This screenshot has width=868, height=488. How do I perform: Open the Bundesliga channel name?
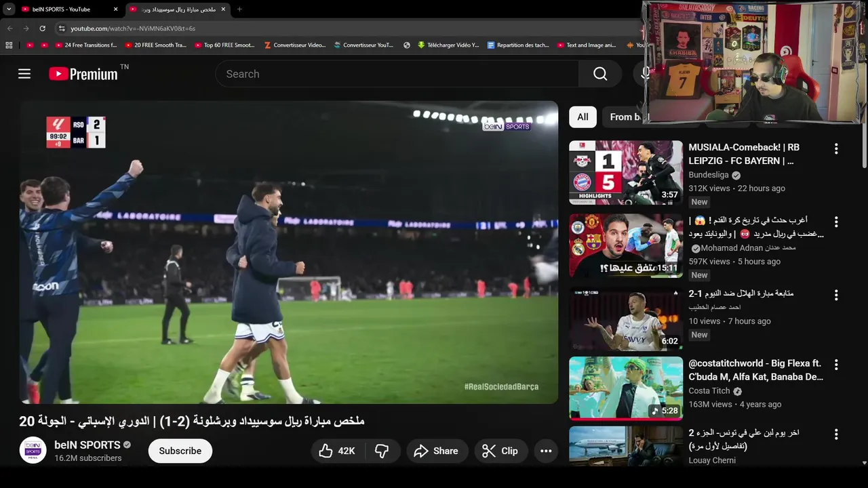click(x=709, y=175)
